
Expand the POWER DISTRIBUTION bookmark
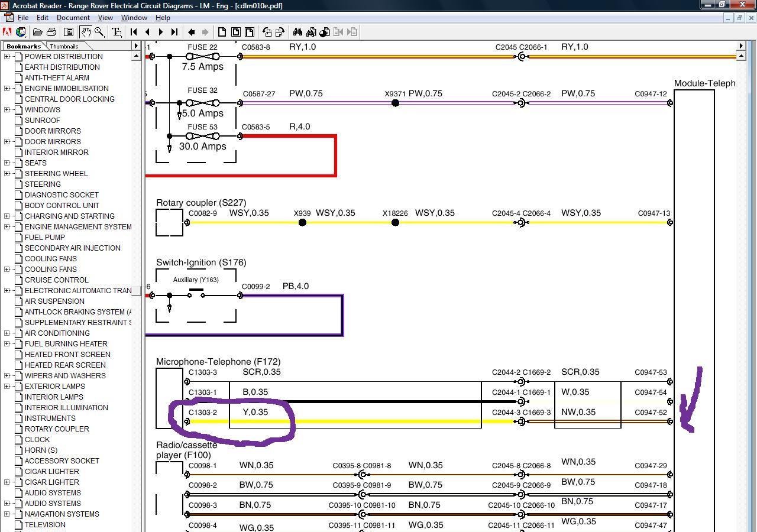(x=7, y=57)
